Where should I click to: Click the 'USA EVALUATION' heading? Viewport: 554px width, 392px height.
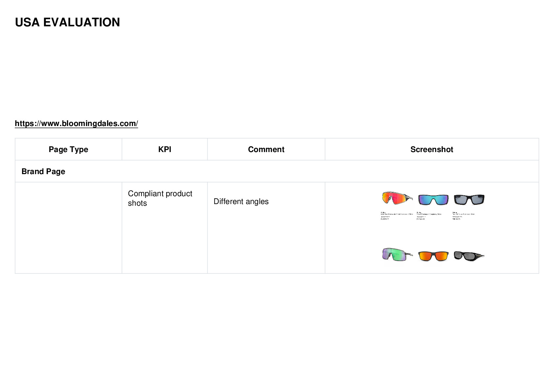tap(67, 22)
